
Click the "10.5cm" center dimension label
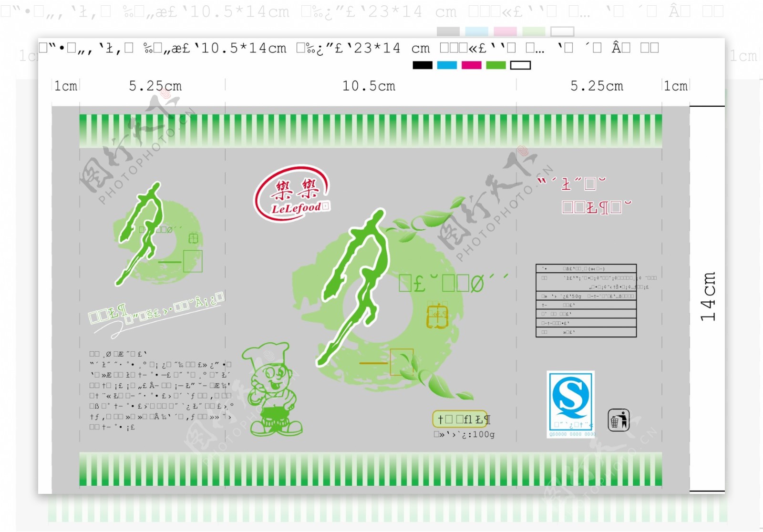[369, 86]
